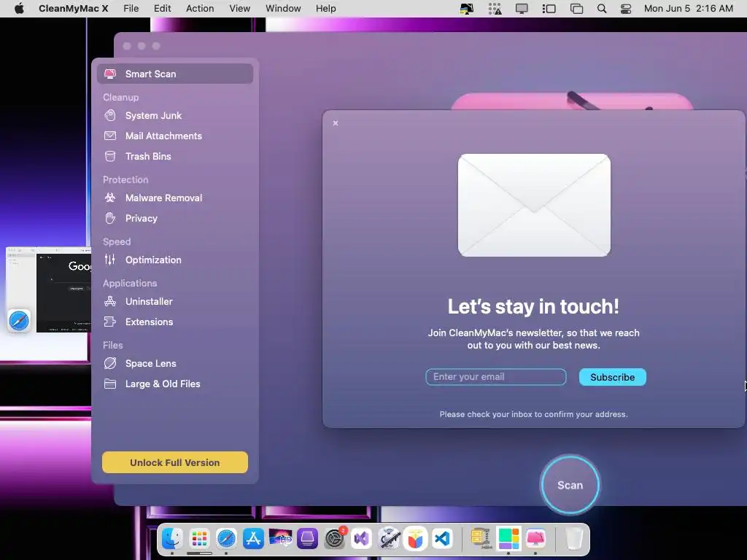Click the Space Lens planet icon

click(110, 363)
